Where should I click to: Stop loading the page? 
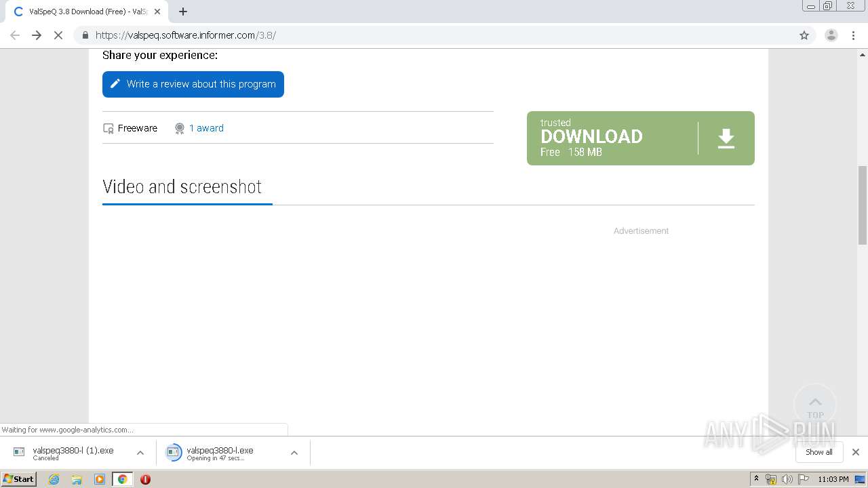(x=58, y=35)
